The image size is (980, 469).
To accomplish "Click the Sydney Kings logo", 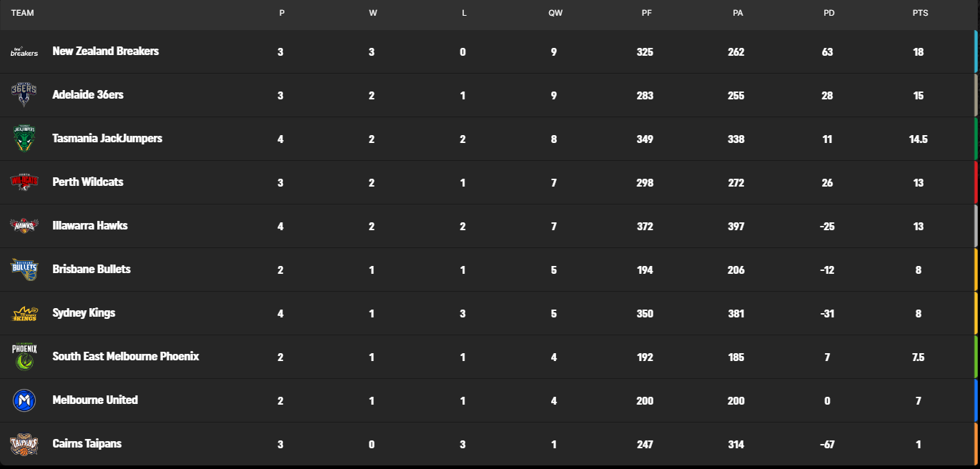I will pyautogui.click(x=24, y=313).
